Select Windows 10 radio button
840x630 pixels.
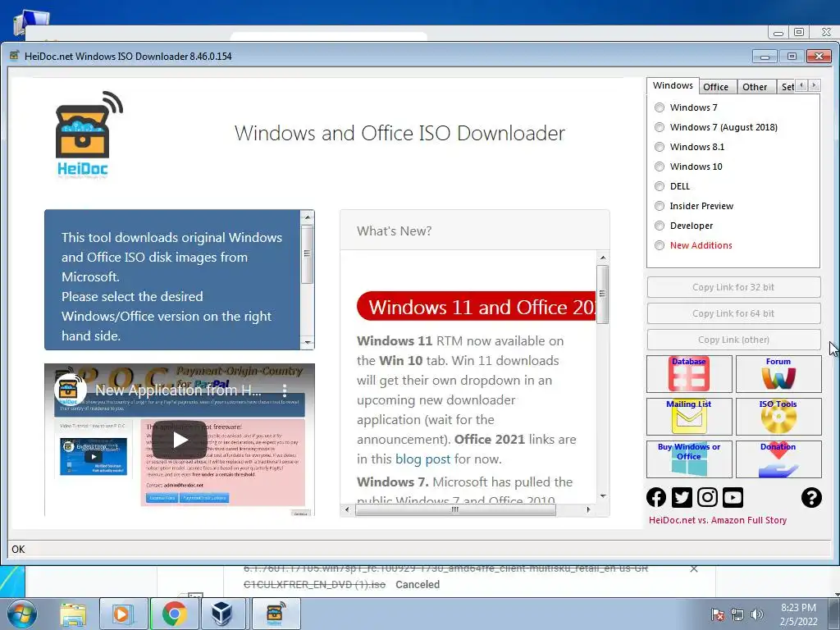(660, 167)
